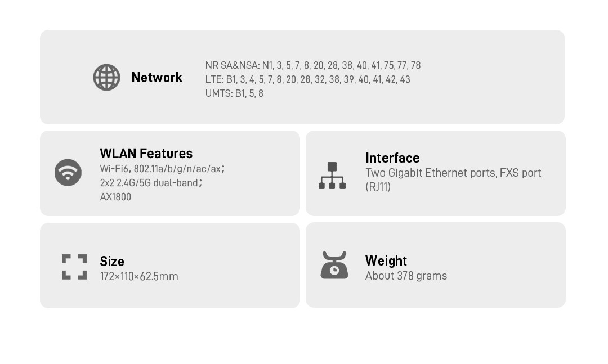Select the Ethernet network topology icon
Viewport: 608px width, 364px height.
[x=332, y=176]
